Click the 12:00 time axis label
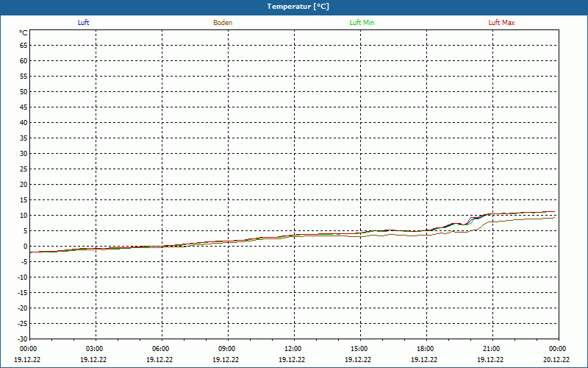The height and width of the screenshot is (368, 588). point(293,349)
